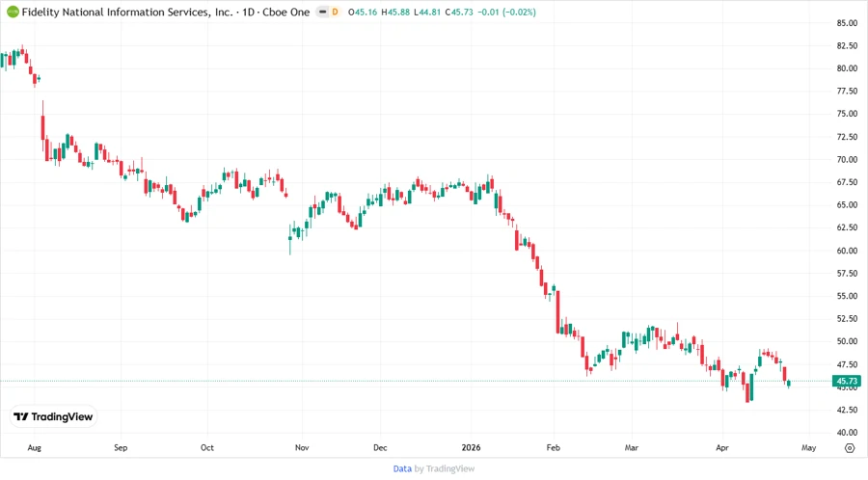Click the 'by TradingView' attribution text

(445, 469)
